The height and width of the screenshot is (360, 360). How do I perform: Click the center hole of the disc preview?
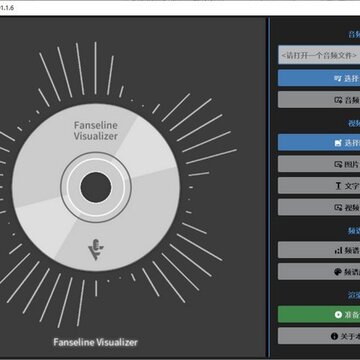[96, 187]
